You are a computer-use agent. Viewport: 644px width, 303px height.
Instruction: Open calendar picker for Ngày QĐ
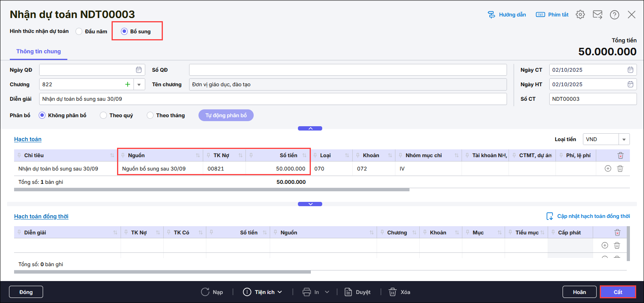[x=139, y=70]
